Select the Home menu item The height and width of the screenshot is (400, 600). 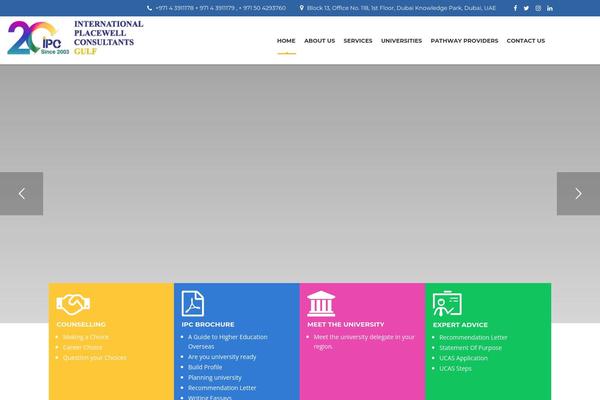click(286, 41)
